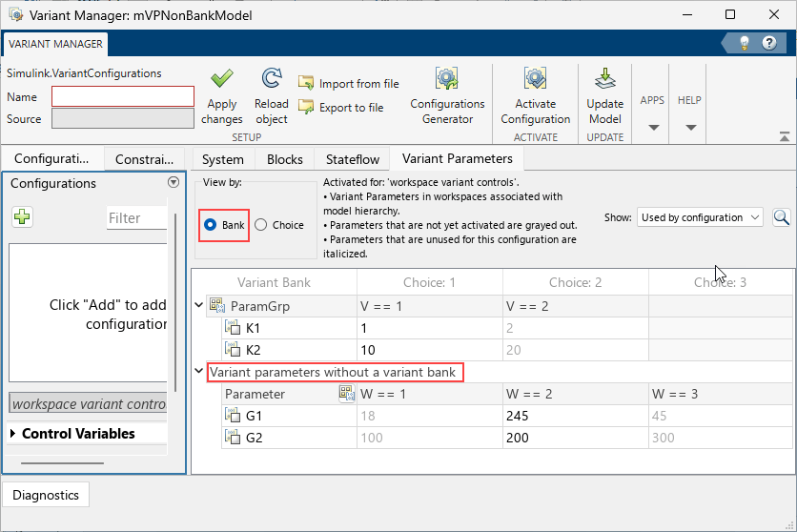This screenshot has height=532, width=797.
Task: Click the Export to file label
Action: 351,107
